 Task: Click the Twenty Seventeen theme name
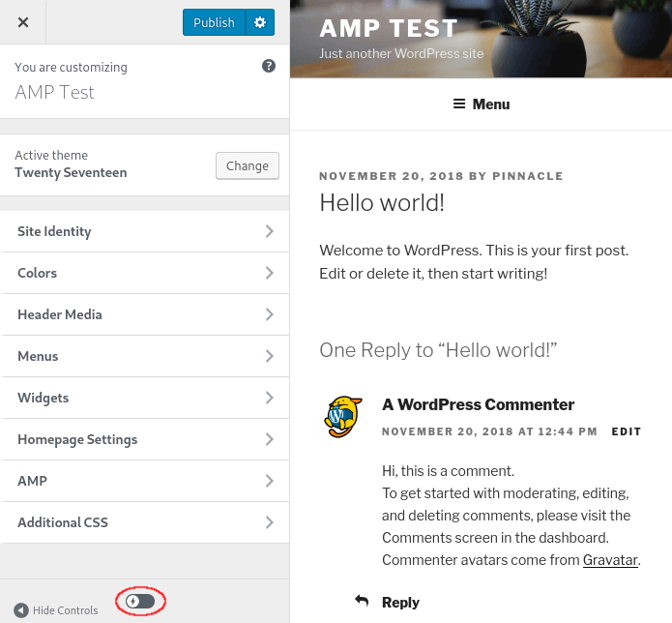pyautogui.click(x=71, y=173)
